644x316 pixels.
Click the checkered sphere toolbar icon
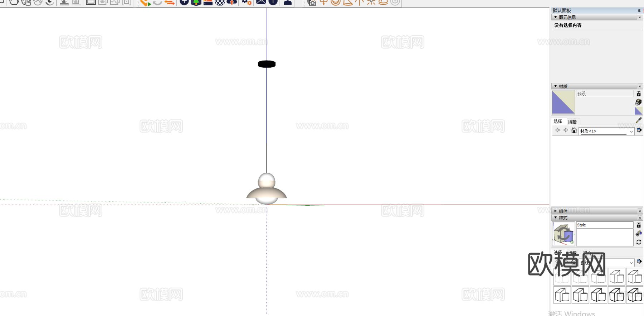click(x=220, y=3)
